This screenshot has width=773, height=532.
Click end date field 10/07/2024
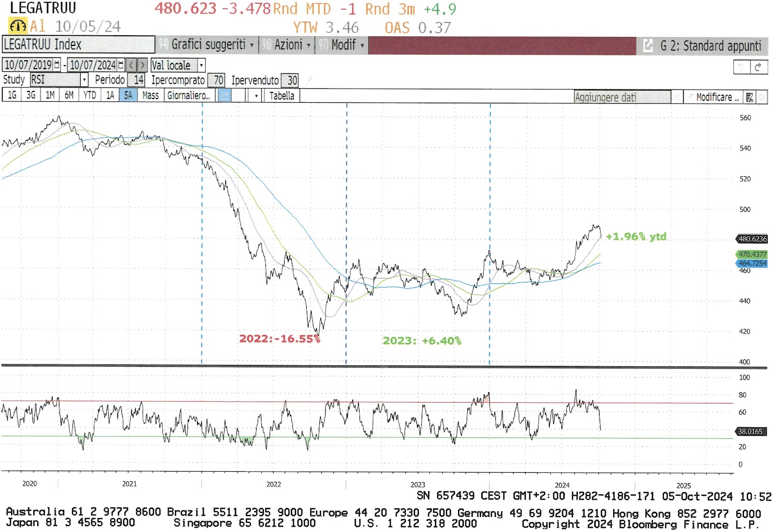pyautogui.click(x=93, y=65)
